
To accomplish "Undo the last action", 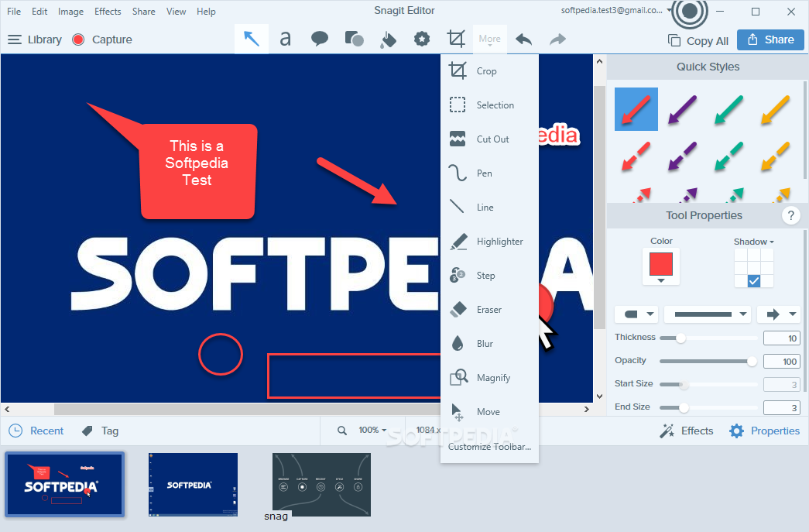I will pyautogui.click(x=523, y=39).
